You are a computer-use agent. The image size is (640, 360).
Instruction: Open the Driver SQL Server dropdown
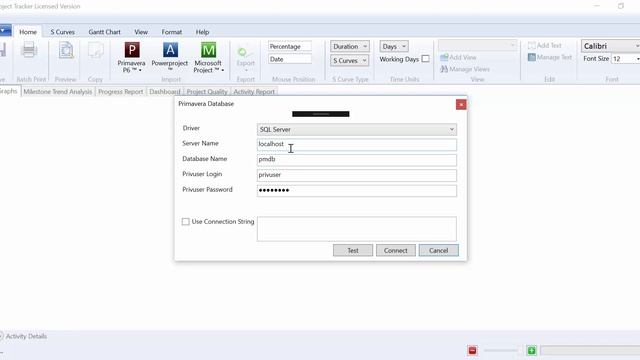click(357, 129)
